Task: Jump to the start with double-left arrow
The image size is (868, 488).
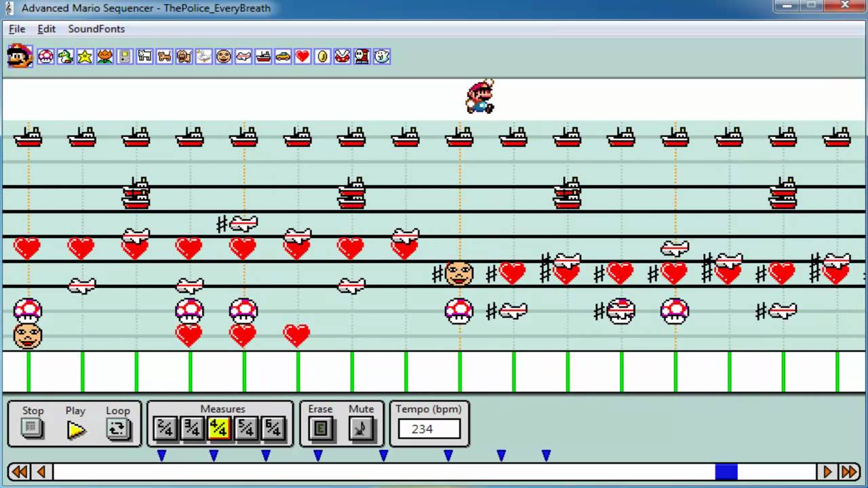Action: [x=19, y=472]
